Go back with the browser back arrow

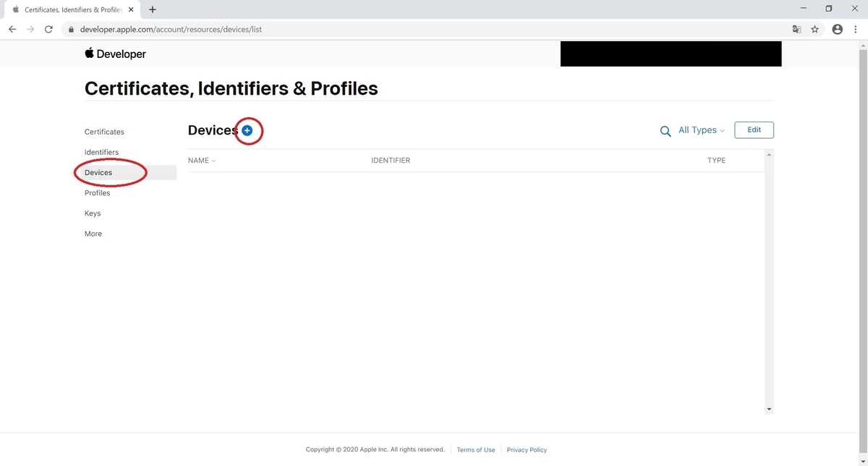tap(12, 30)
